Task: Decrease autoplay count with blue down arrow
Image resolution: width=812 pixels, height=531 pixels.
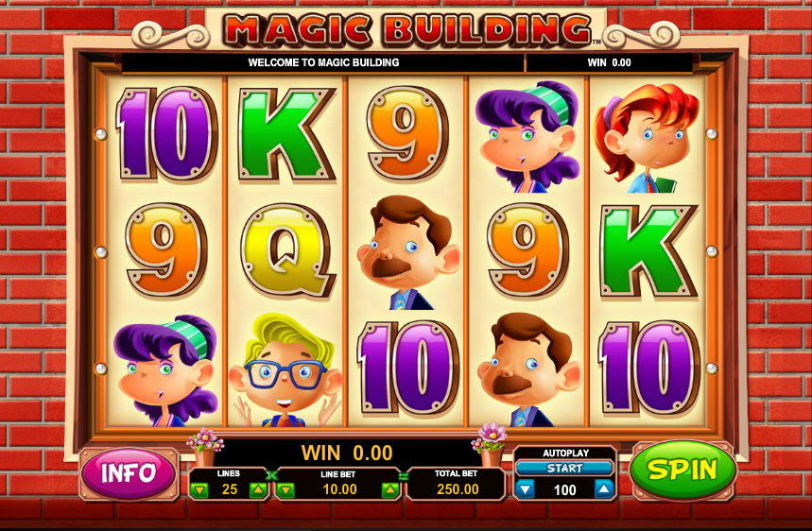Action: pyautogui.click(x=527, y=488)
